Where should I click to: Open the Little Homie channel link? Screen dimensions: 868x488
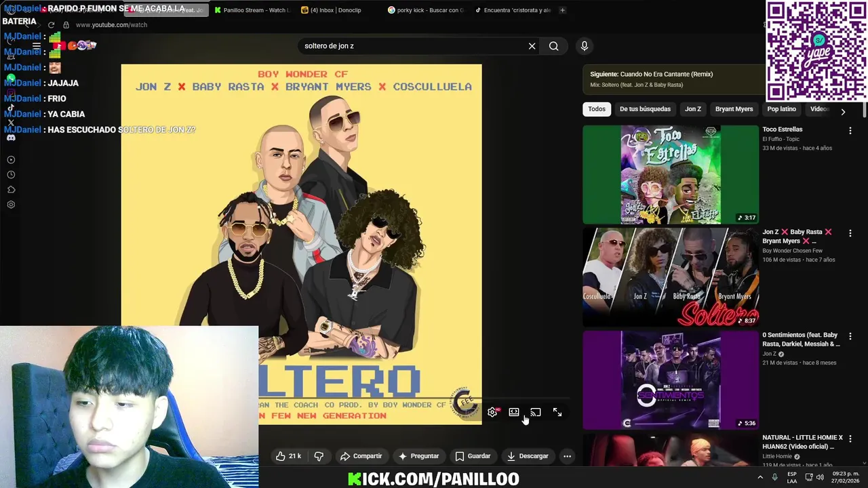pos(776,456)
